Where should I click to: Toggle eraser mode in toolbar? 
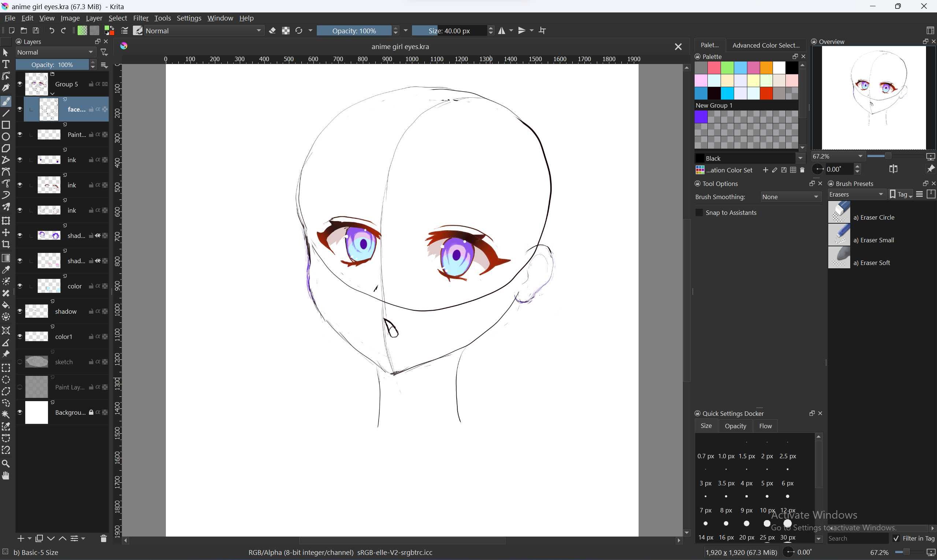pyautogui.click(x=272, y=31)
